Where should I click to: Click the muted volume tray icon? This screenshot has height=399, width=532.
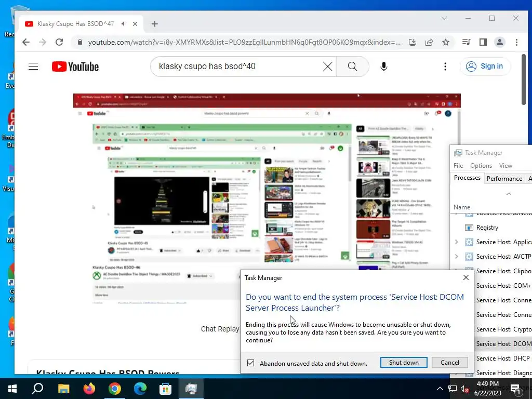click(x=464, y=389)
